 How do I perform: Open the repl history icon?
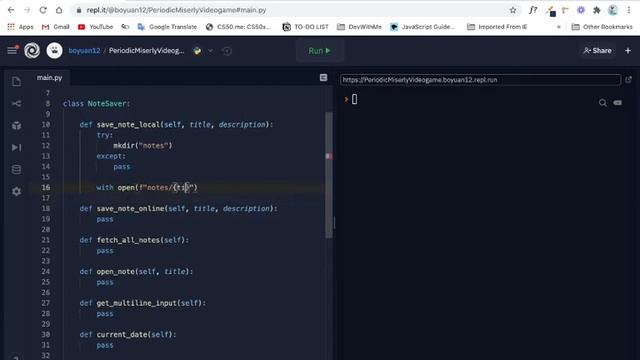pos(227,51)
